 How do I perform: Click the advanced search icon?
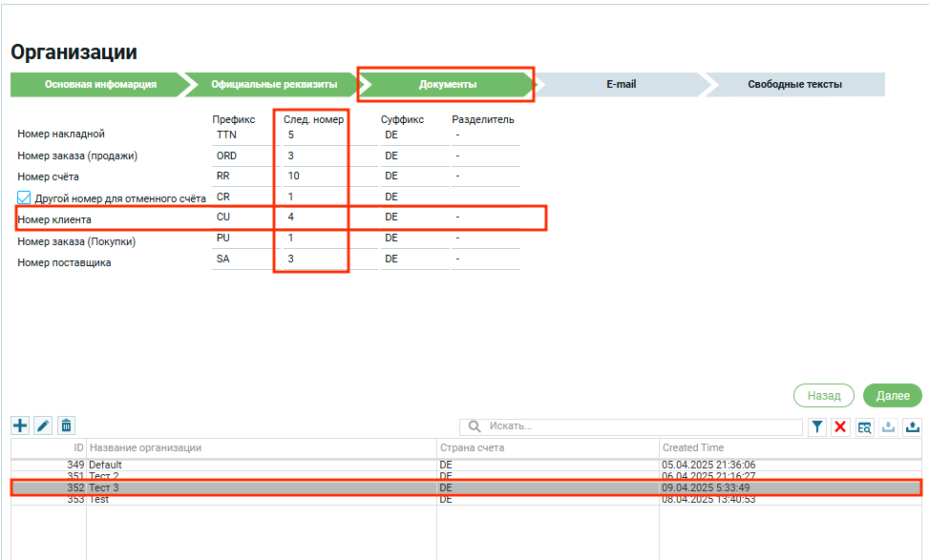click(865, 427)
